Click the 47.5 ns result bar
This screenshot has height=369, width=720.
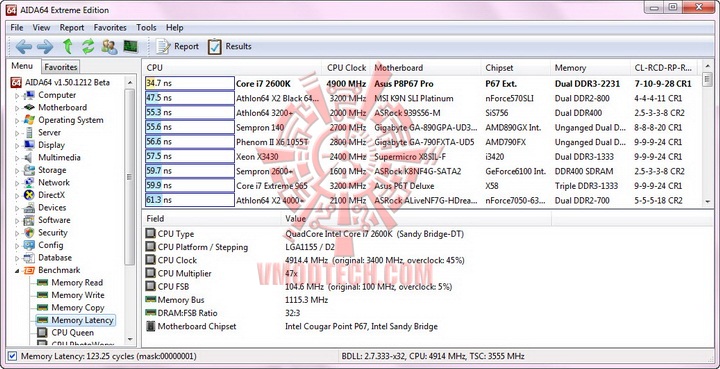pos(190,98)
